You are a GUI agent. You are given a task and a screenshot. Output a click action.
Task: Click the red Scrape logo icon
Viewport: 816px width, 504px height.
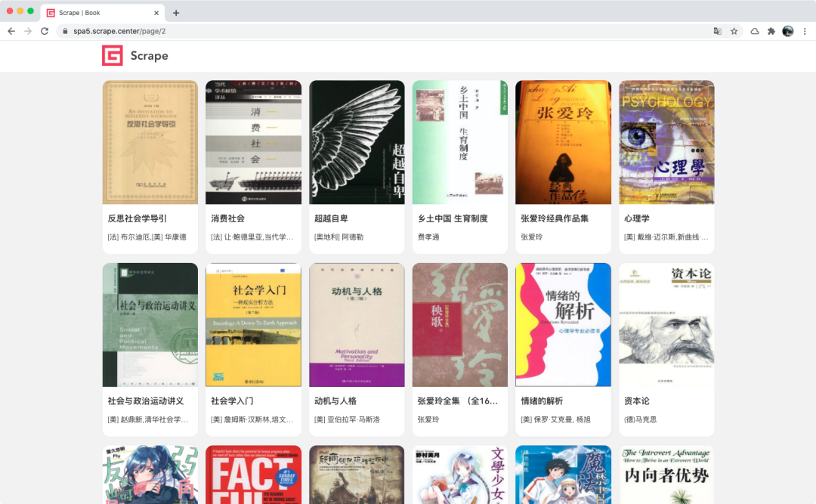[113, 56]
